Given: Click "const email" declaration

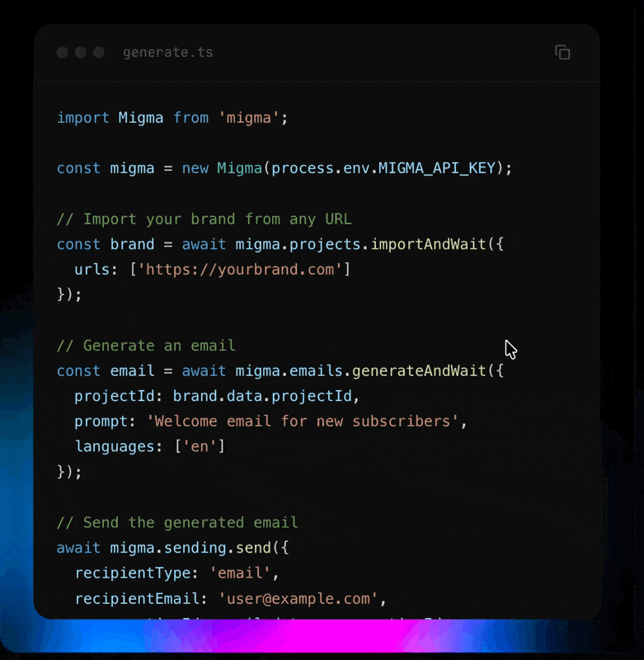Looking at the screenshot, I should click(106, 370).
